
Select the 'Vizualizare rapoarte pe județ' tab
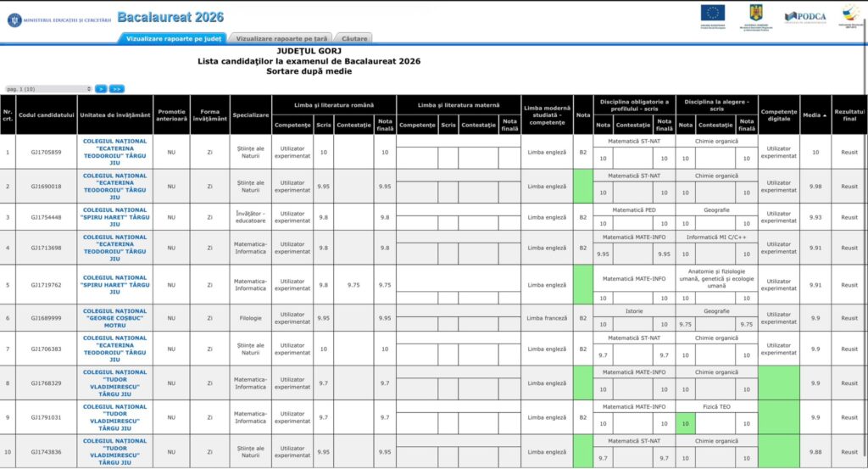point(173,38)
